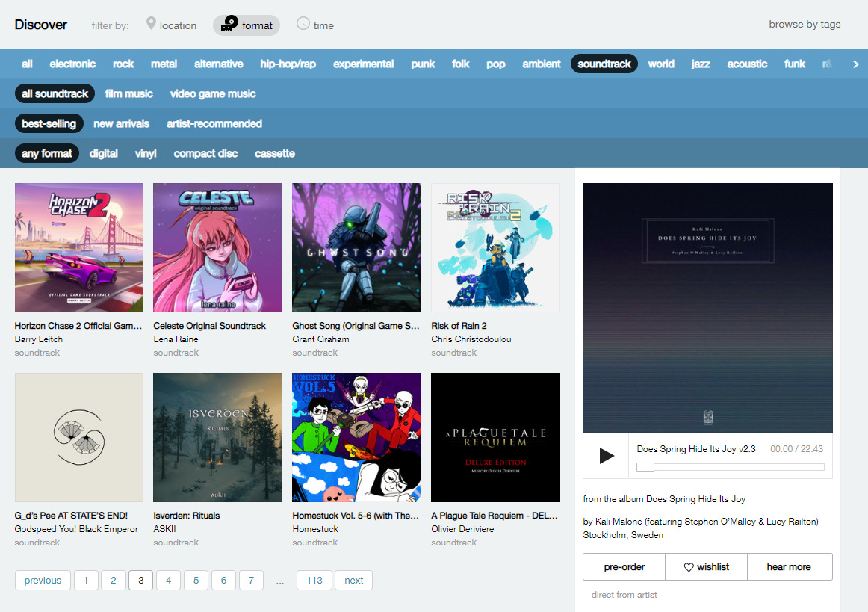Viewport: 868px width, 612px height.
Task: Open the Homestuck Vol. 5-6 cover
Action: tap(356, 438)
